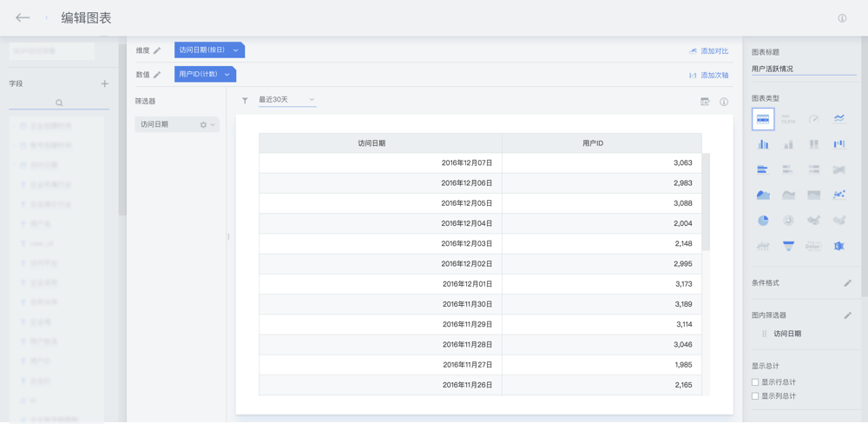Click the 访问日期 column header
Screen dimensions: 868x424
pyautogui.click(x=381, y=143)
